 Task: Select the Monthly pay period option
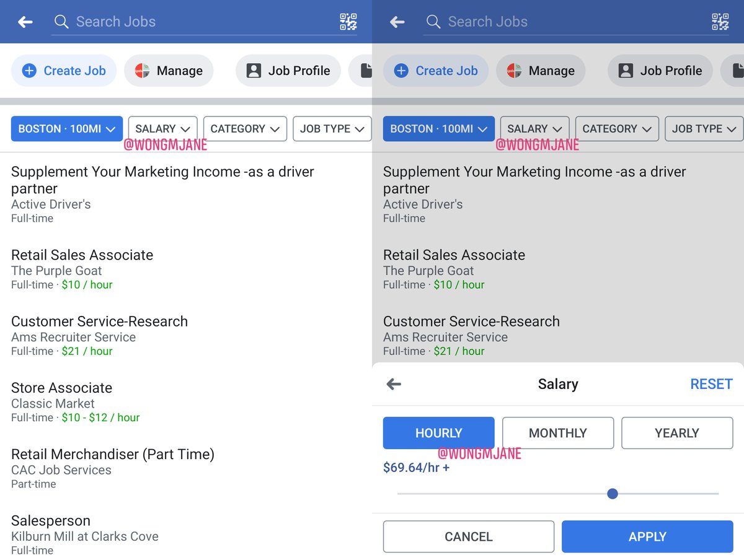(x=557, y=432)
